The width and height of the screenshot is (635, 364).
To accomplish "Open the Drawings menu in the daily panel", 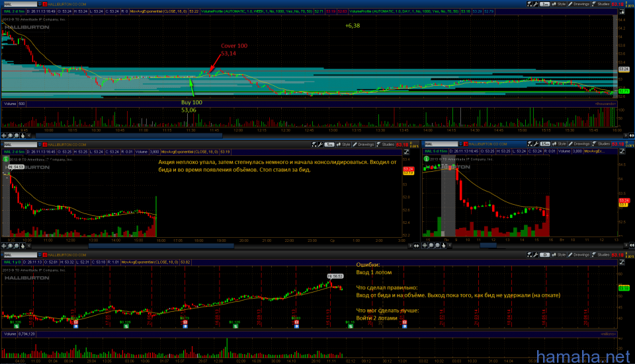I will (x=579, y=255).
